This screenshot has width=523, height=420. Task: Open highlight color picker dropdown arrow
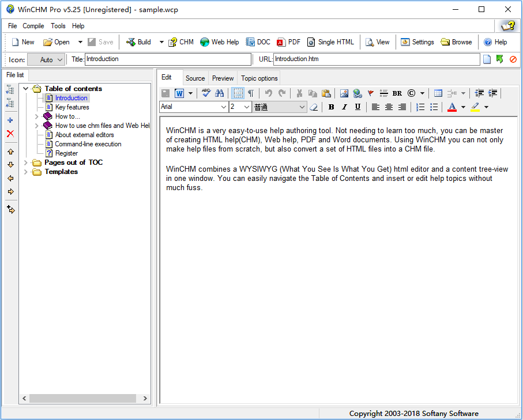tap(486, 107)
